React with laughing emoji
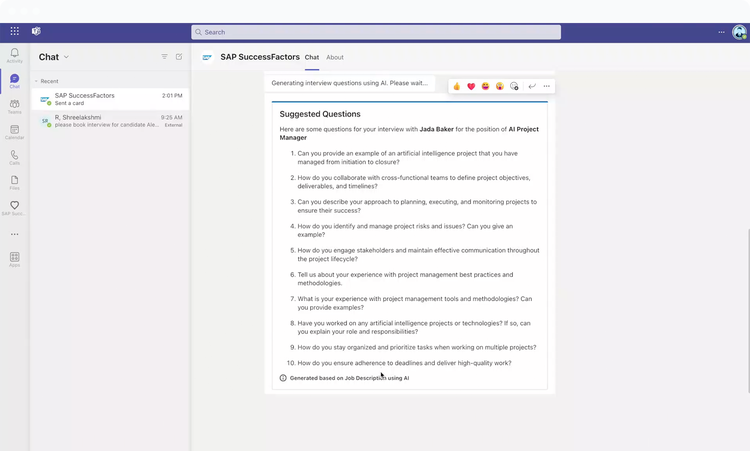The height and width of the screenshot is (451, 750). pyautogui.click(x=485, y=86)
